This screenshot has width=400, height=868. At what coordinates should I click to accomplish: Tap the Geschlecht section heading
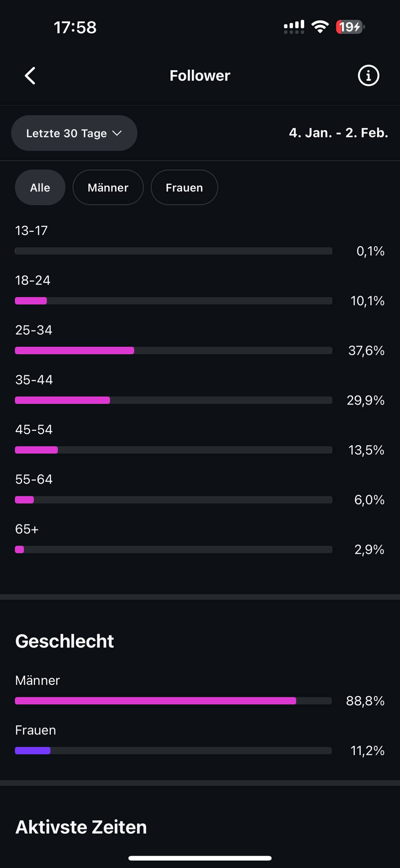(x=64, y=641)
